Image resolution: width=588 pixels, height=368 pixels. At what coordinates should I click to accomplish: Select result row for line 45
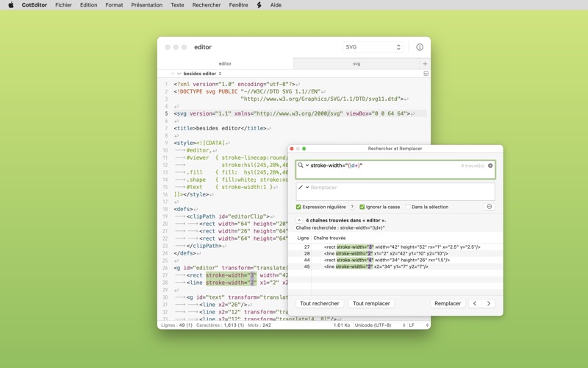click(x=395, y=266)
